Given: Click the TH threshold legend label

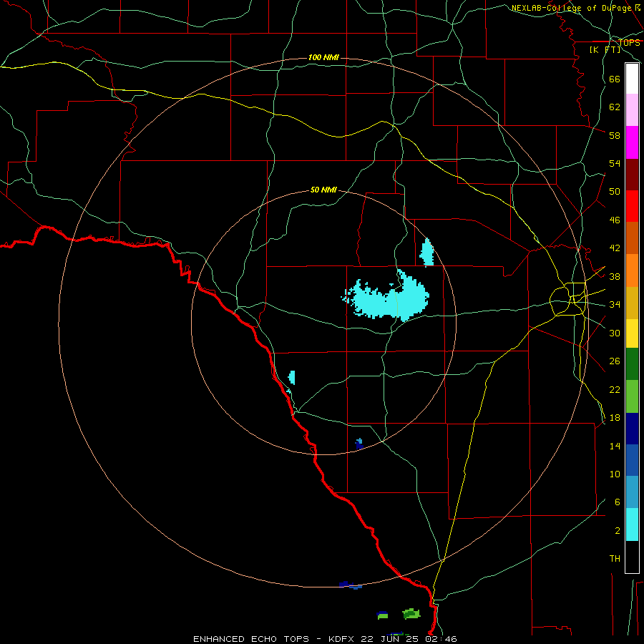Looking at the screenshot, I should point(615,559).
